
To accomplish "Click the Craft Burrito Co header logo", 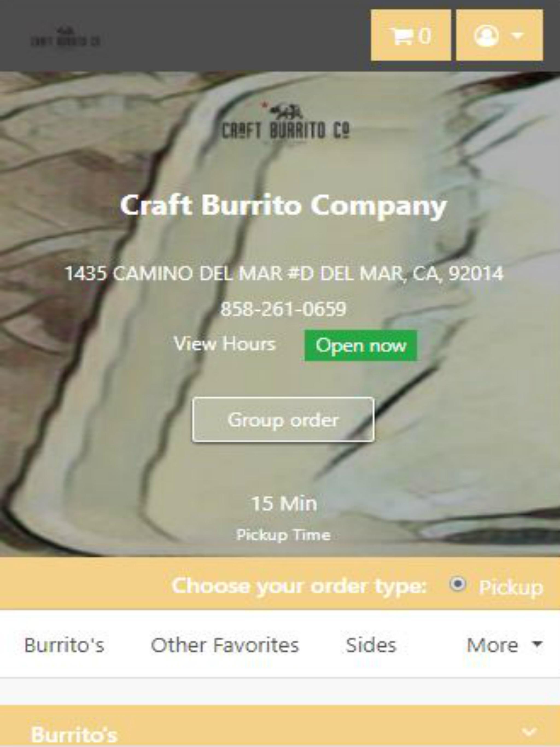I will point(66,38).
